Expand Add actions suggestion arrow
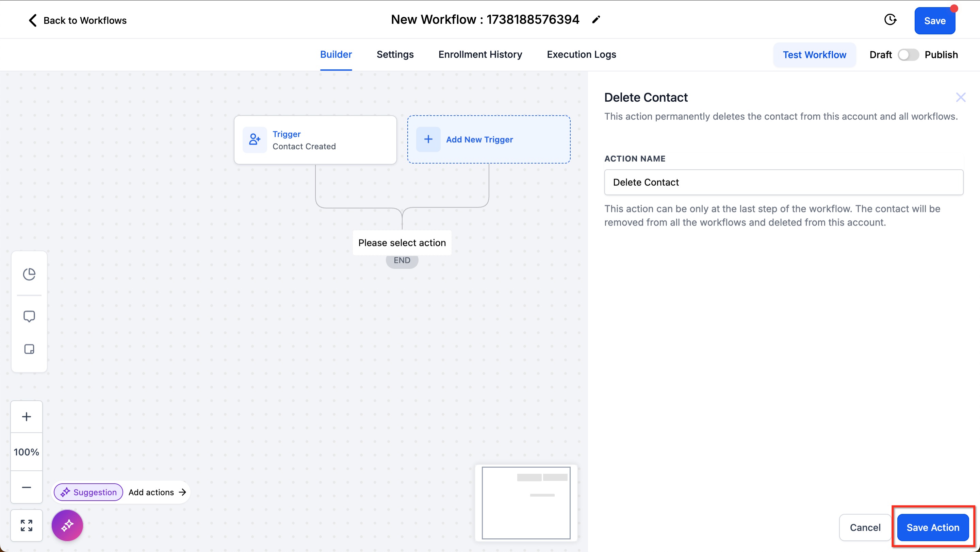 pos(183,492)
